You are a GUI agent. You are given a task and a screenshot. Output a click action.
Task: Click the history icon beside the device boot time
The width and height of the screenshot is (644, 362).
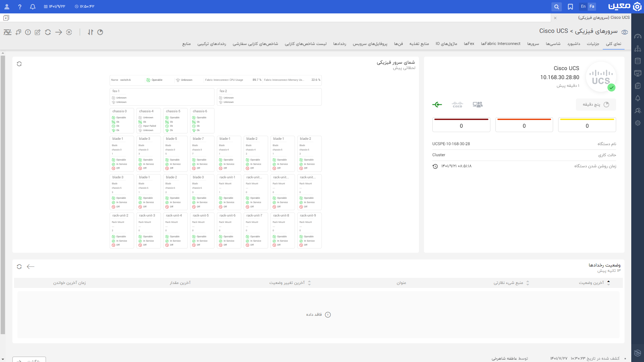(435, 166)
